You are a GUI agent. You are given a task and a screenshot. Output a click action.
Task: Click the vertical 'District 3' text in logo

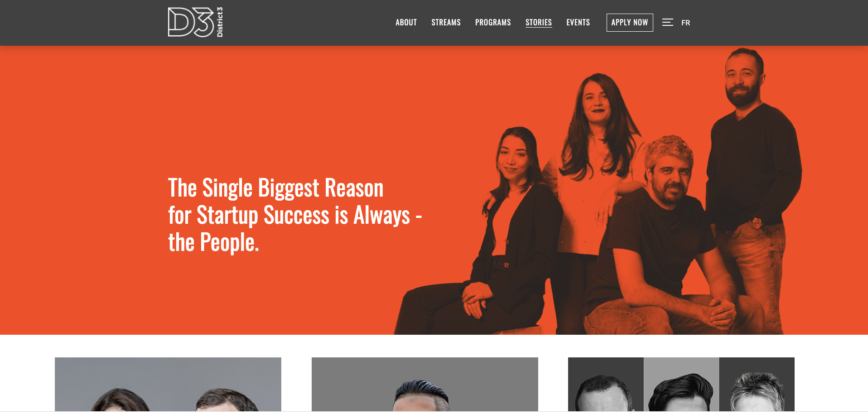[x=220, y=22]
